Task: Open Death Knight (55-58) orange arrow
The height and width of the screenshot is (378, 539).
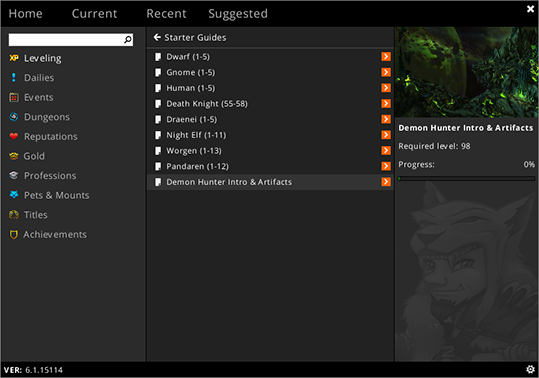Action: click(386, 103)
